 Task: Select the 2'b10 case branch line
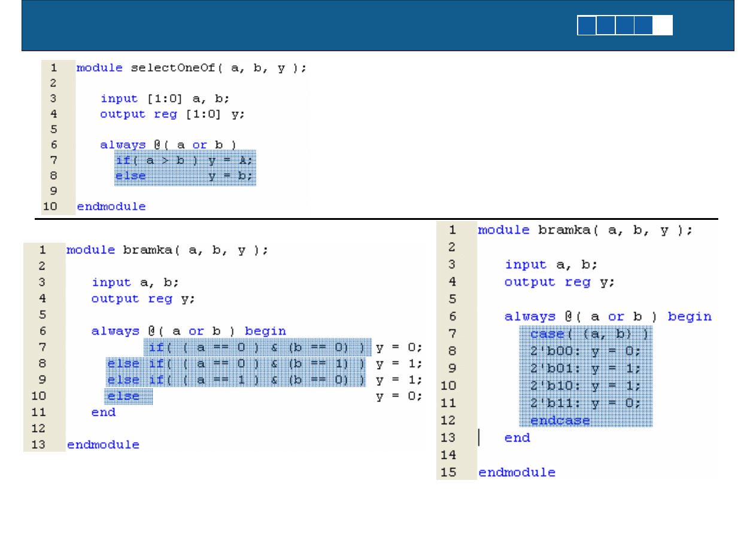pyautogui.click(x=585, y=386)
